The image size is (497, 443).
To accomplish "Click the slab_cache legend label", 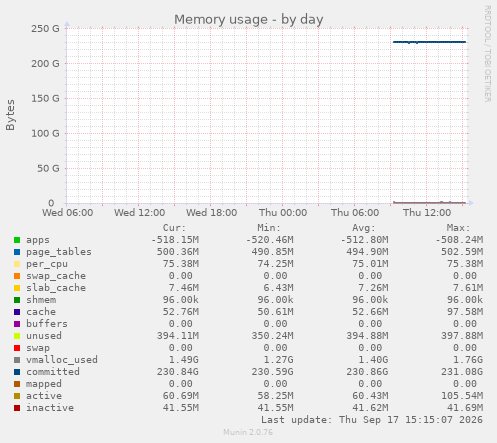I will tap(56, 288).
